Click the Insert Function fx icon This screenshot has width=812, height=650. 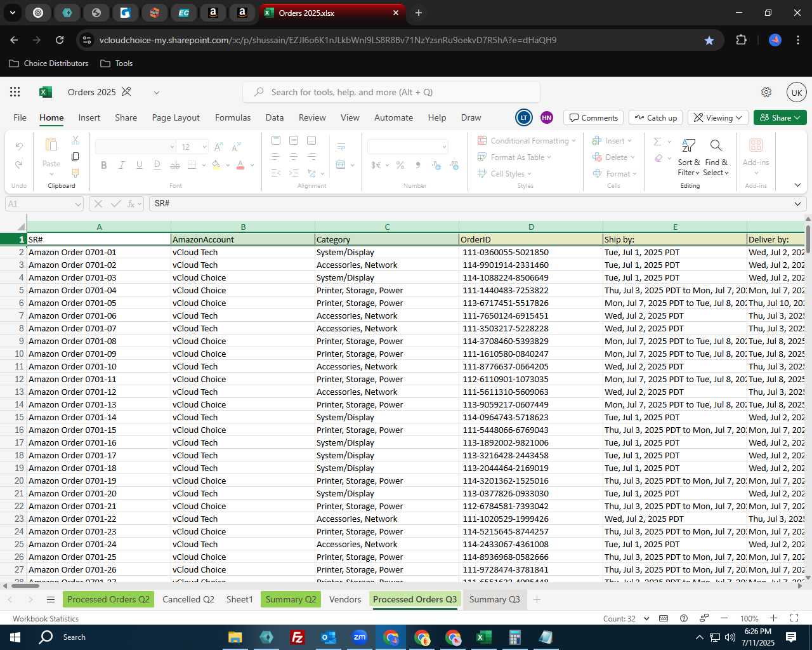tap(131, 204)
